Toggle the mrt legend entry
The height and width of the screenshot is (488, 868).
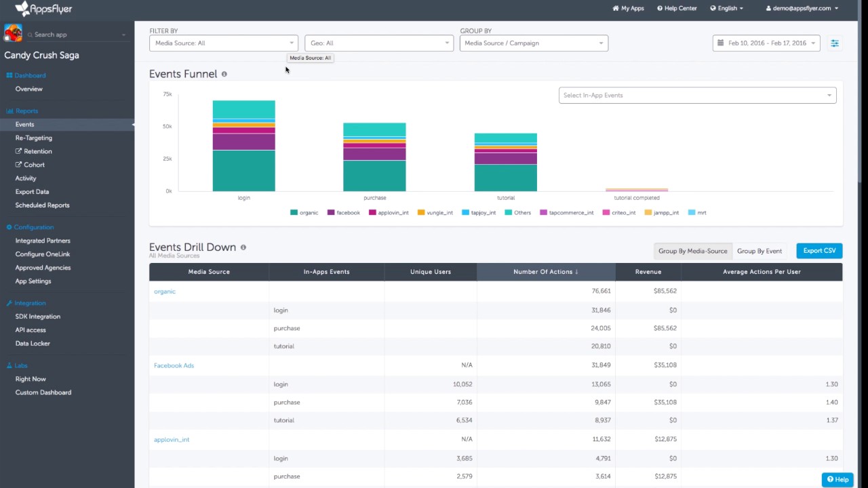tap(697, 213)
